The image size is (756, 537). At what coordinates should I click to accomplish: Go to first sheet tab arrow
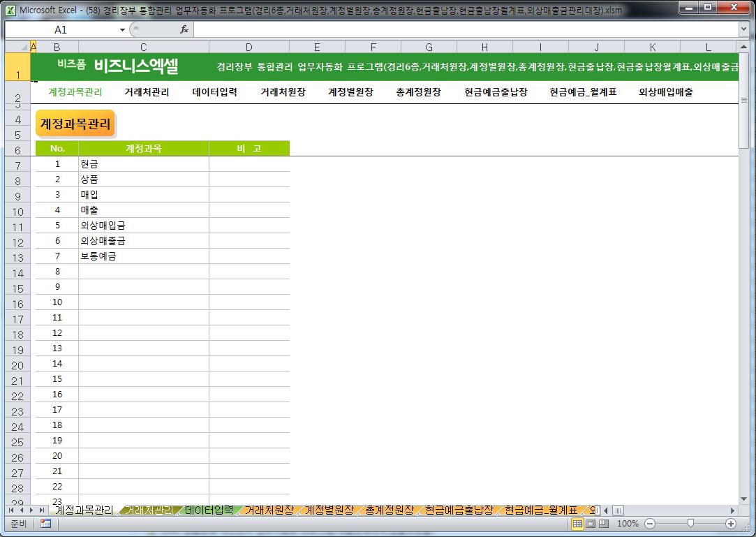pos(11,510)
